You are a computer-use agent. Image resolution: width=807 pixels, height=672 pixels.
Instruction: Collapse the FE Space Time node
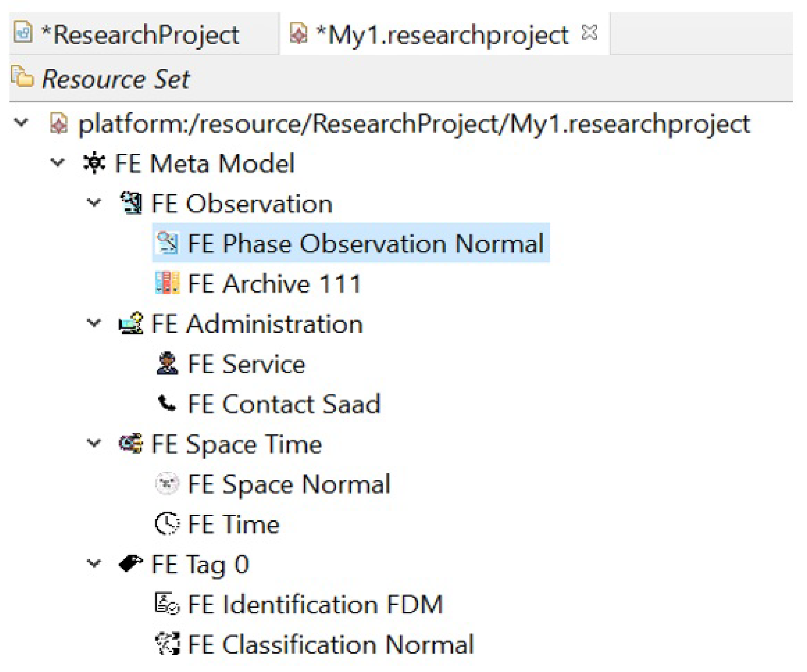[94, 443]
